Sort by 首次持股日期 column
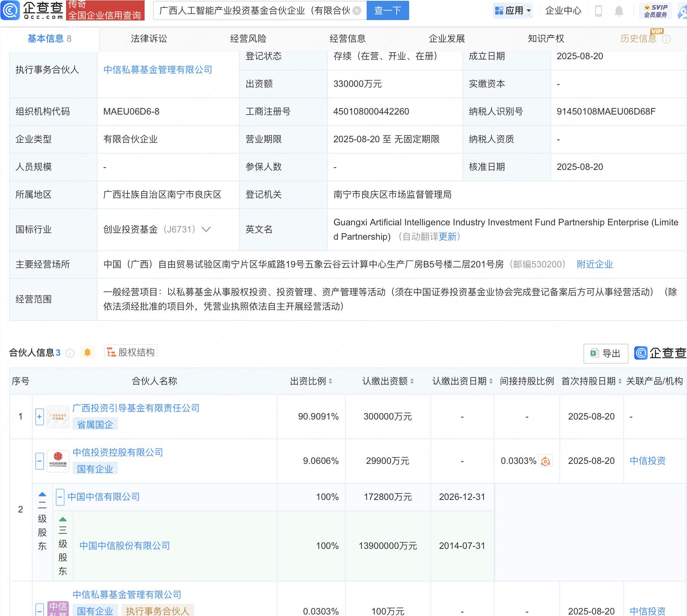687x616 pixels. point(620,381)
